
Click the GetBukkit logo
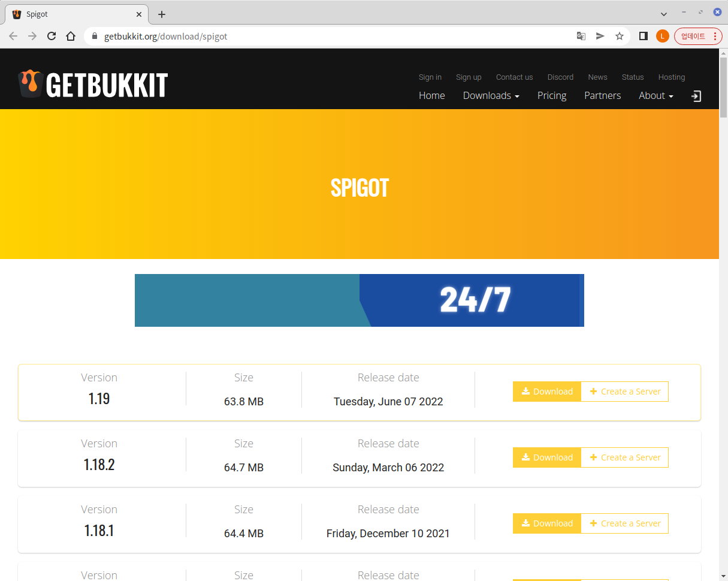pos(93,85)
